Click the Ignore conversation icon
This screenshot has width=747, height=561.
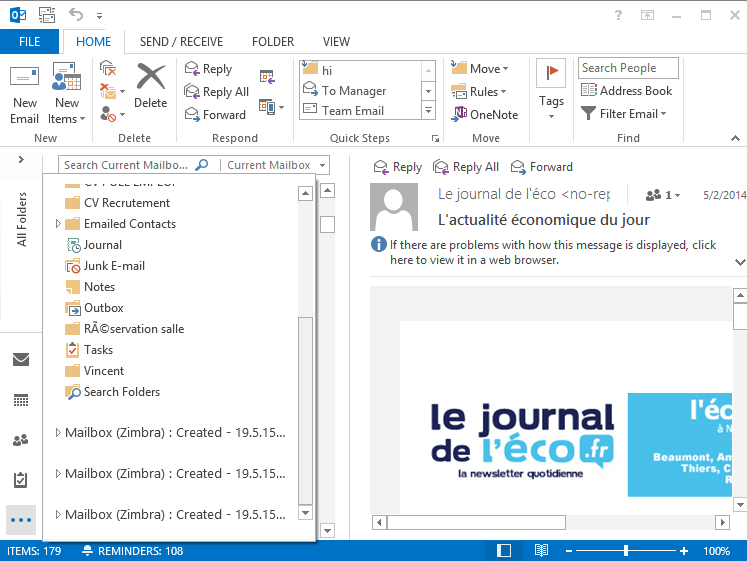click(108, 69)
